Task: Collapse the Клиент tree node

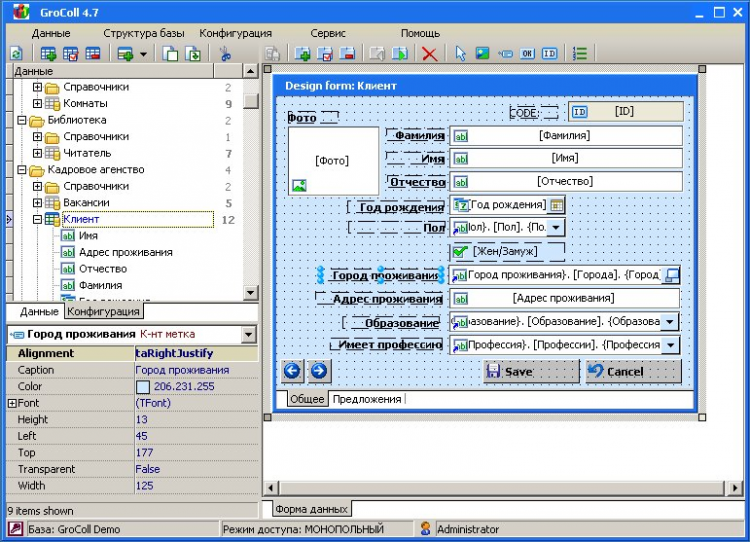Action: coord(37,220)
